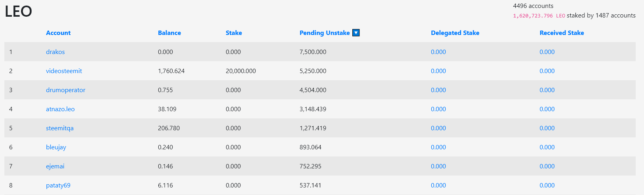View videosteemit received stake value
The height and width of the screenshot is (195, 644).
click(x=547, y=71)
